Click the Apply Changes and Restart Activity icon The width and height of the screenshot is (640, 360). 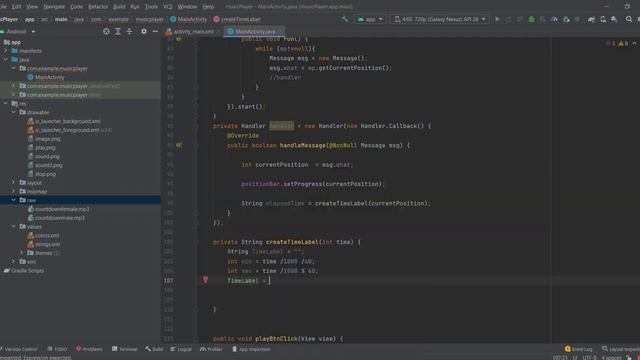(x=508, y=19)
